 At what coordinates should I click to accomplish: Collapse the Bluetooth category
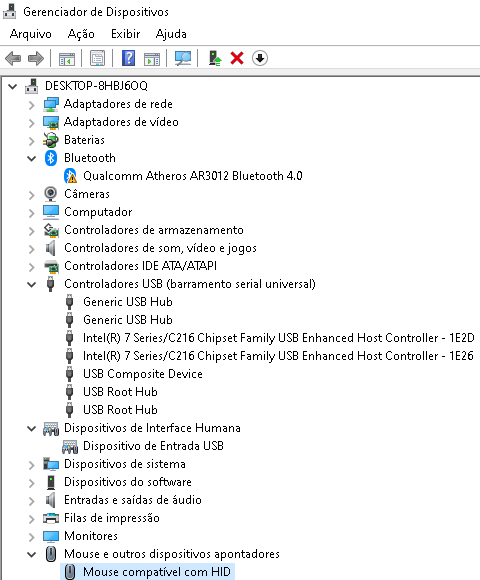tap(31, 159)
